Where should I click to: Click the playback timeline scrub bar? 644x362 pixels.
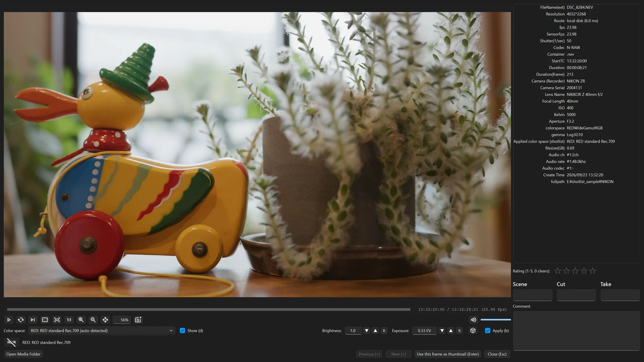point(208,309)
